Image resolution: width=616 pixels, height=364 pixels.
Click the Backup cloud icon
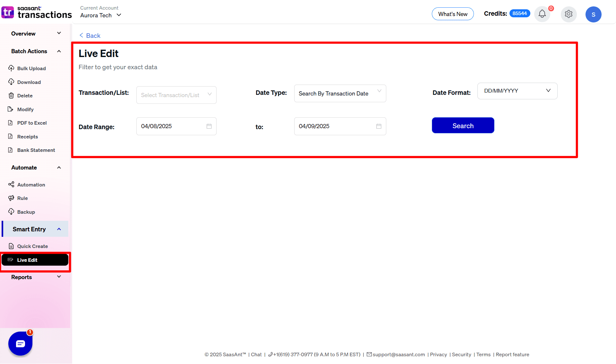click(x=11, y=212)
